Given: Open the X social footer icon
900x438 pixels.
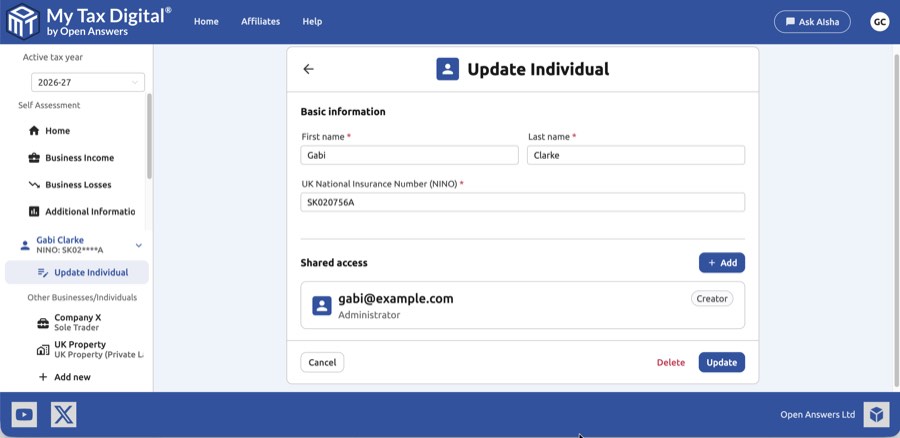Looking at the screenshot, I should [63, 414].
